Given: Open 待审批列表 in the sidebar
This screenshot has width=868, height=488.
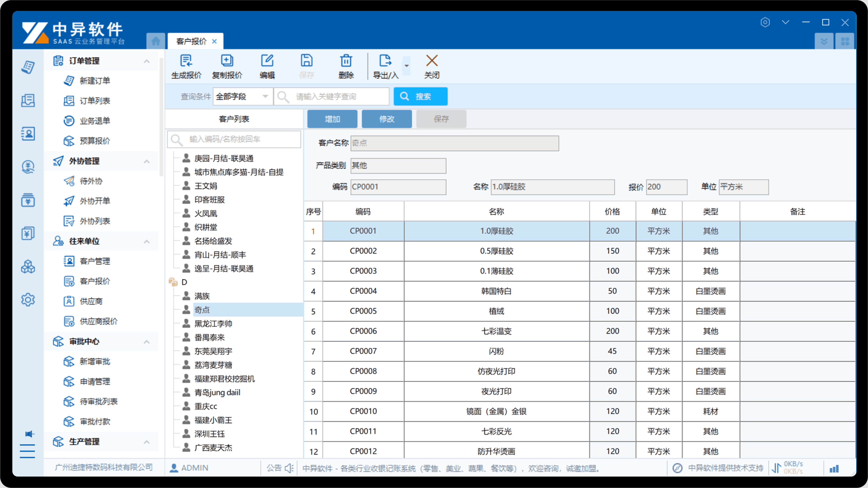Looking at the screenshot, I should pyautogui.click(x=98, y=402).
